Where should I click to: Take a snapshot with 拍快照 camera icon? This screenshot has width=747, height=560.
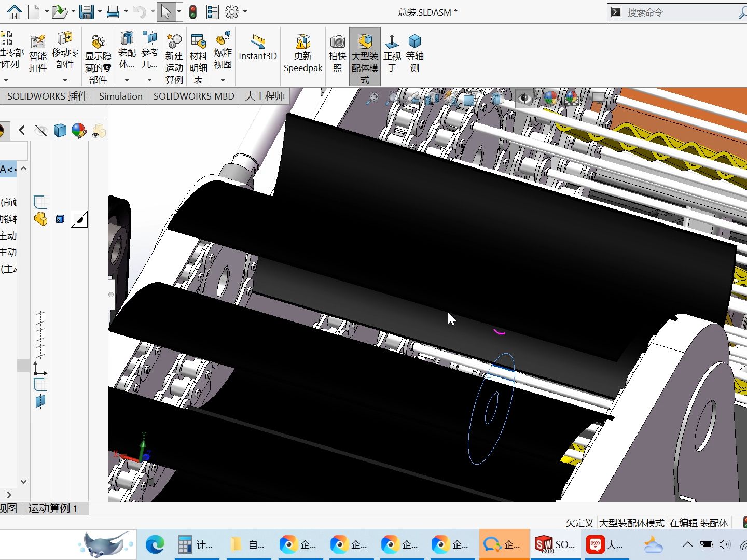pyautogui.click(x=337, y=54)
